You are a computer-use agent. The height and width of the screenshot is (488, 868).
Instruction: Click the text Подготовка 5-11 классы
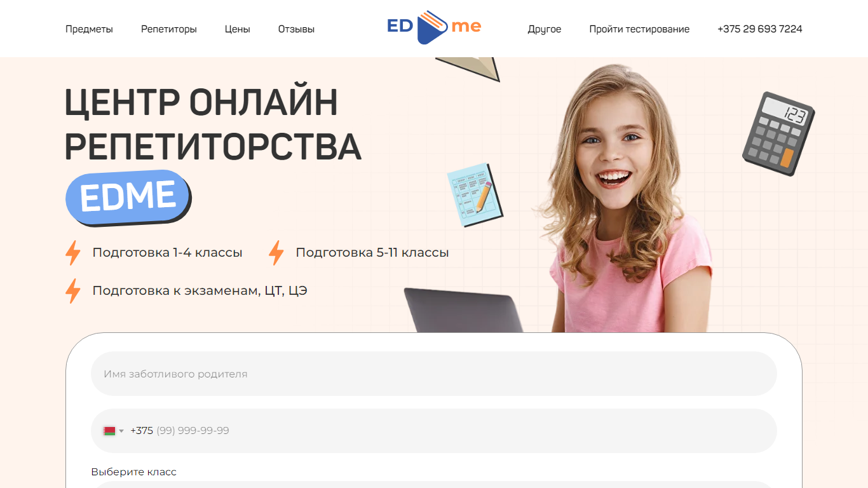tap(372, 253)
